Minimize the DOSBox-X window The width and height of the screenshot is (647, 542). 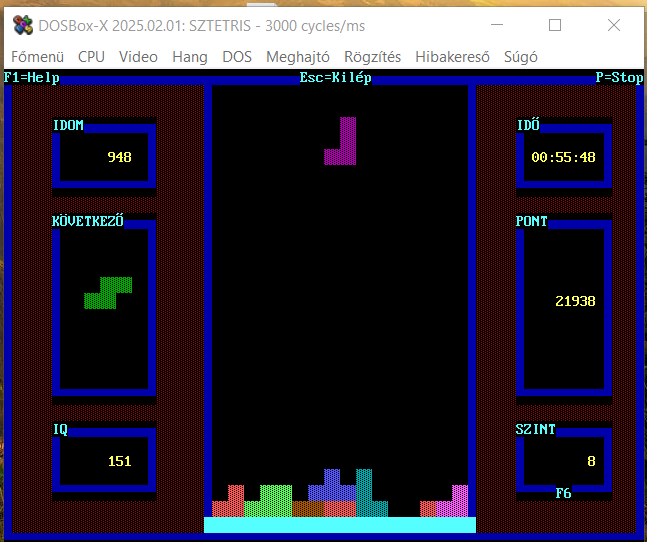[x=497, y=25]
